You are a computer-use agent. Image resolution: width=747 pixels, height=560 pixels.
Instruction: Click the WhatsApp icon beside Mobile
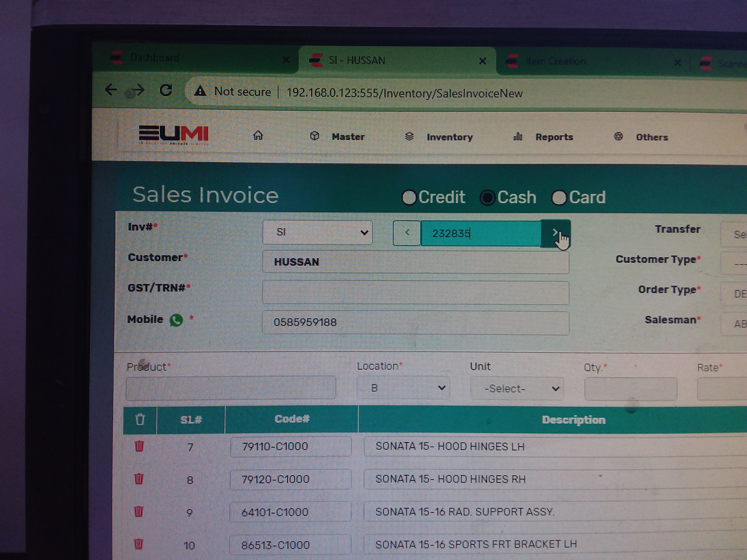pyautogui.click(x=177, y=320)
